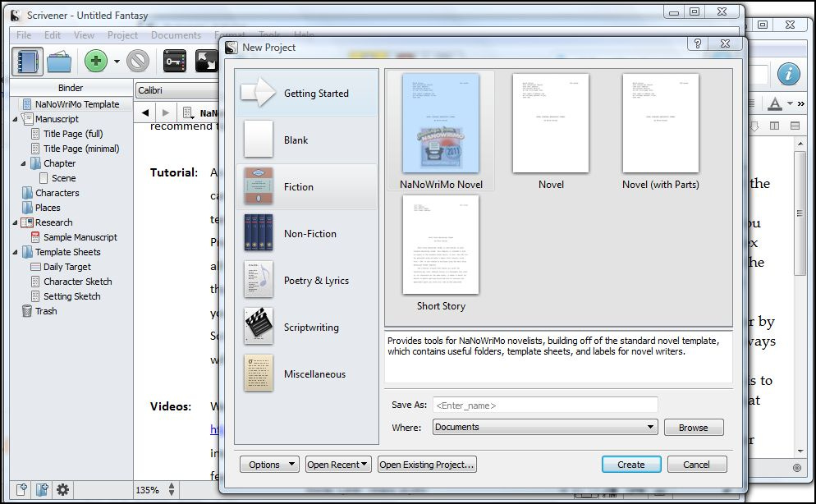Viewport: 816px width, 504px height.
Task: Click the Save As name field
Action: pyautogui.click(x=545, y=405)
